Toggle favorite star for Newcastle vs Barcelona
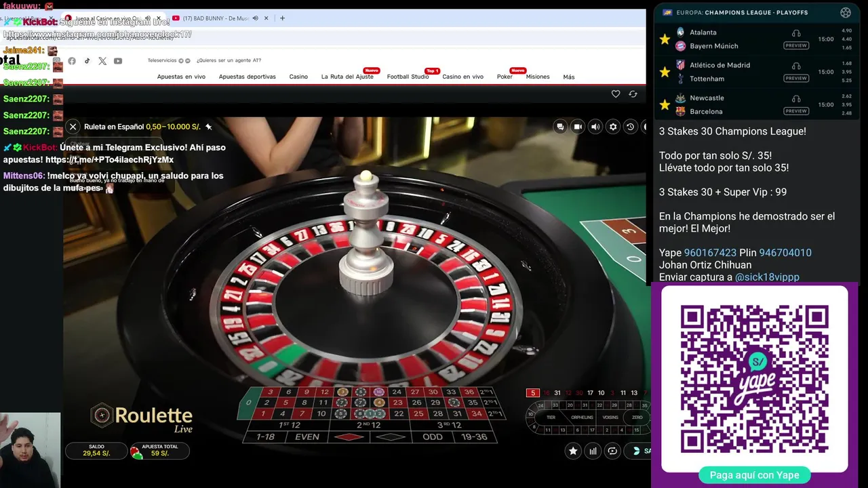This screenshot has height=488, width=868. coord(665,104)
